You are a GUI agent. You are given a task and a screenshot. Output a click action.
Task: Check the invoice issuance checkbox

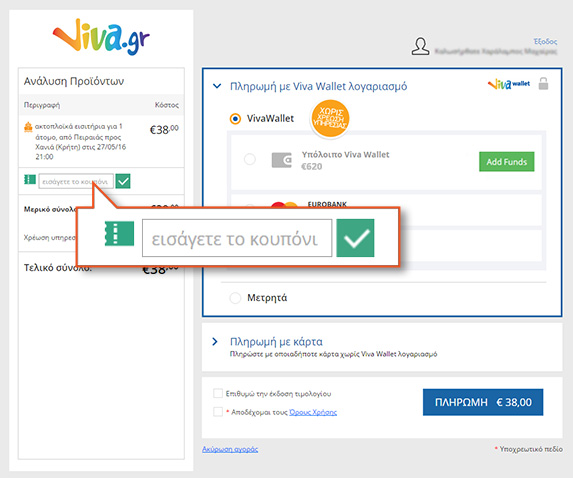[218, 393]
